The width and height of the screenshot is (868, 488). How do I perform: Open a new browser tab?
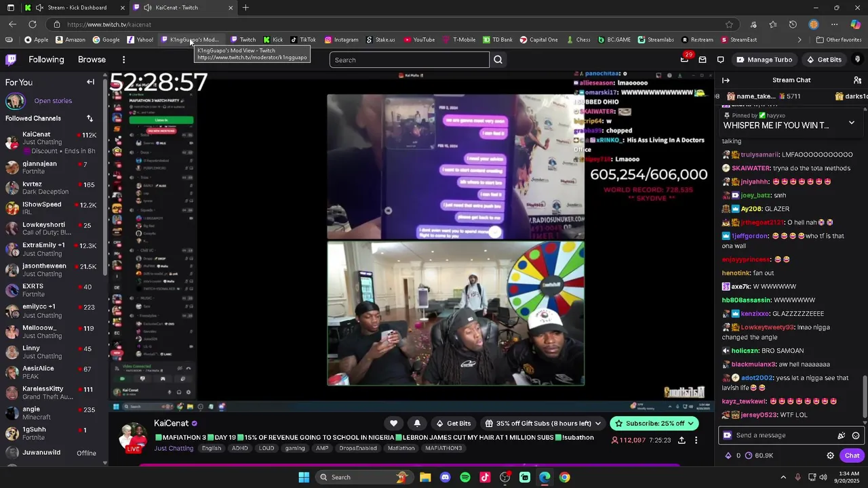point(245,7)
